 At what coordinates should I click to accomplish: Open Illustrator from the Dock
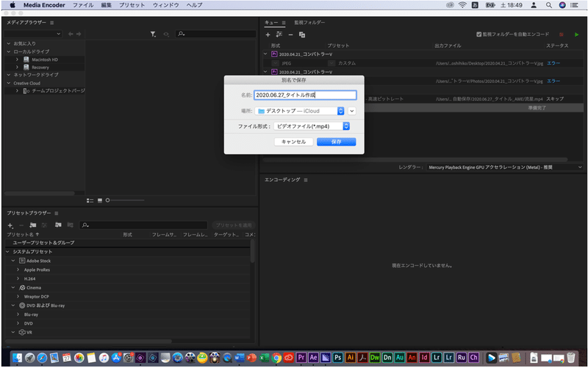[x=351, y=358]
